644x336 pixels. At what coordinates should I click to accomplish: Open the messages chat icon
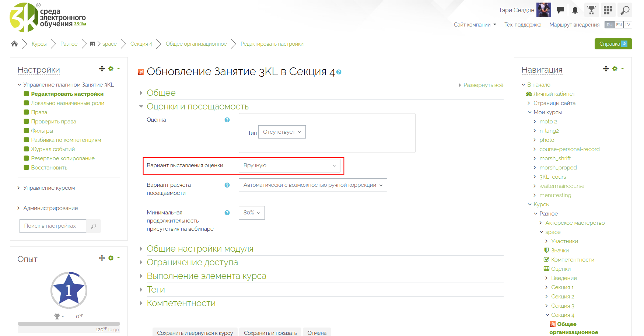click(560, 10)
